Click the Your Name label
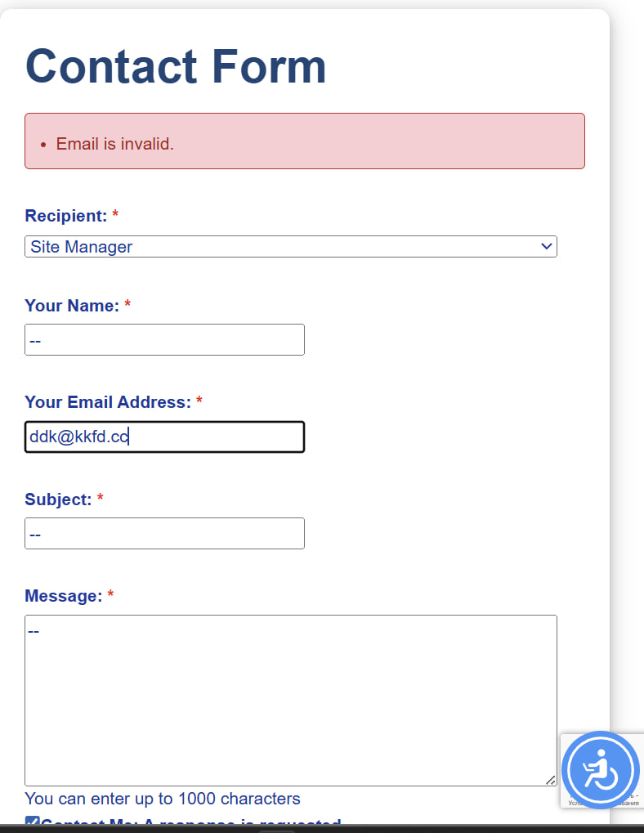Viewport: 644px width, 833px height. (72, 306)
